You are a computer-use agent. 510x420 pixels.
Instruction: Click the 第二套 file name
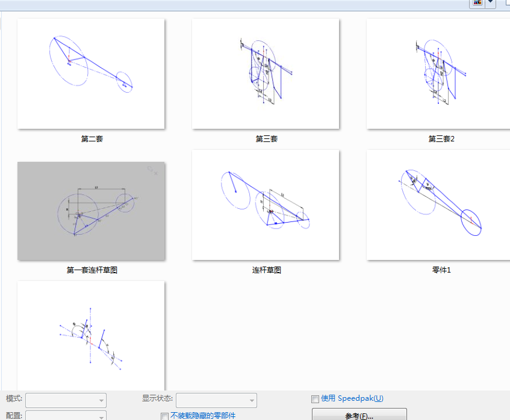click(92, 139)
